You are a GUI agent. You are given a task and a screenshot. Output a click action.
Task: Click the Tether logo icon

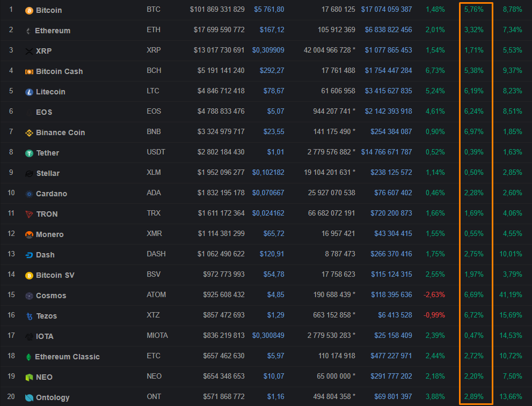tap(29, 153)
